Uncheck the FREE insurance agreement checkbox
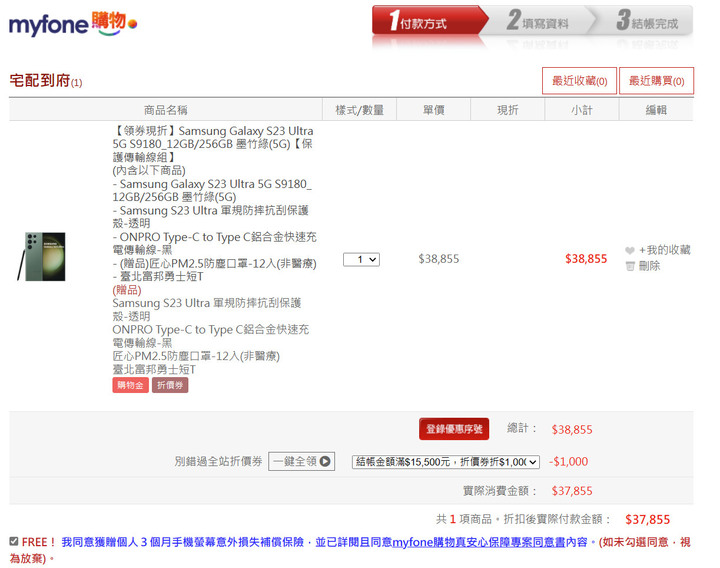Viewport: 720px width, 568px height. [x=14, y=541]
